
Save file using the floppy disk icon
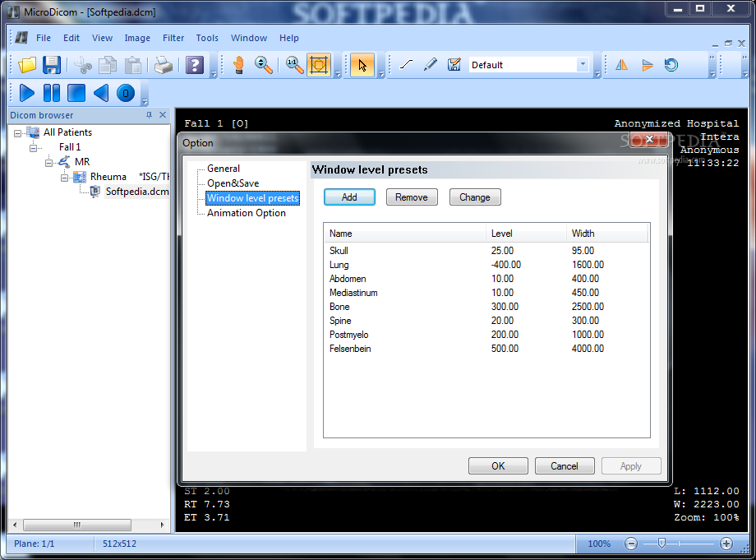pos(52,65)
